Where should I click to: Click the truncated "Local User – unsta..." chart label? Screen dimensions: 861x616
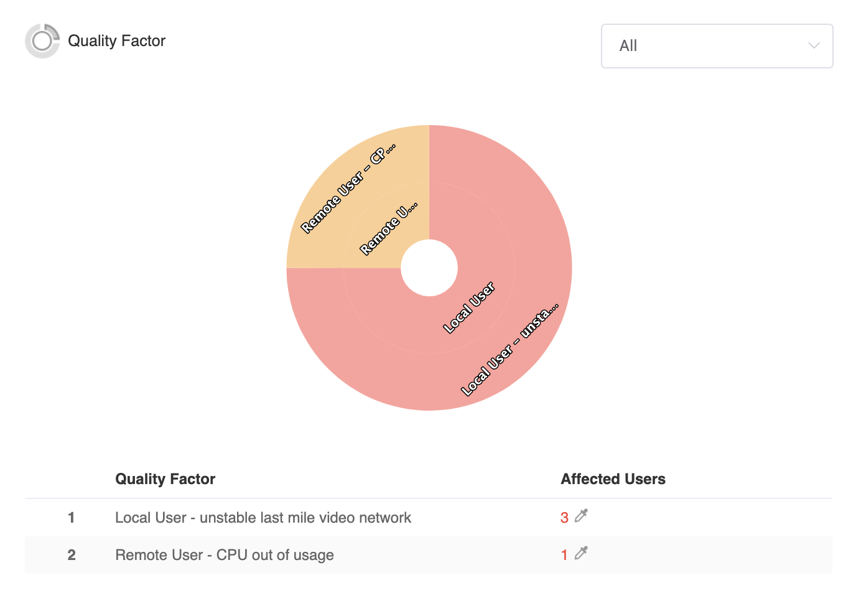pos(510,350)
